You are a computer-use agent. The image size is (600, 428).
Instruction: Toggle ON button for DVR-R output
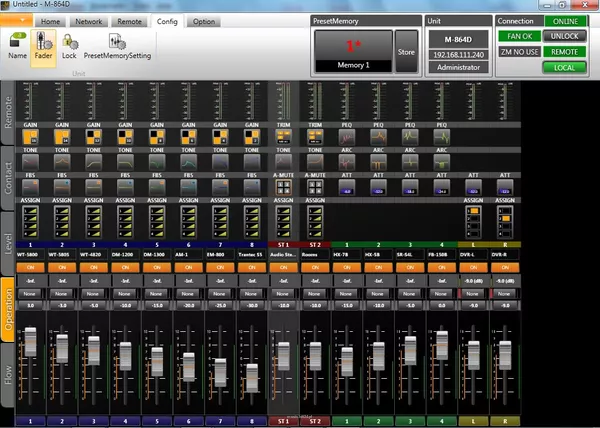coord(505,267)
